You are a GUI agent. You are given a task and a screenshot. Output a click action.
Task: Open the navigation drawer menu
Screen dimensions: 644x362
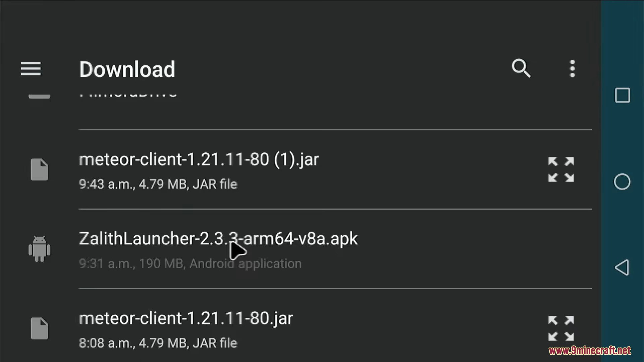[31, 68]
